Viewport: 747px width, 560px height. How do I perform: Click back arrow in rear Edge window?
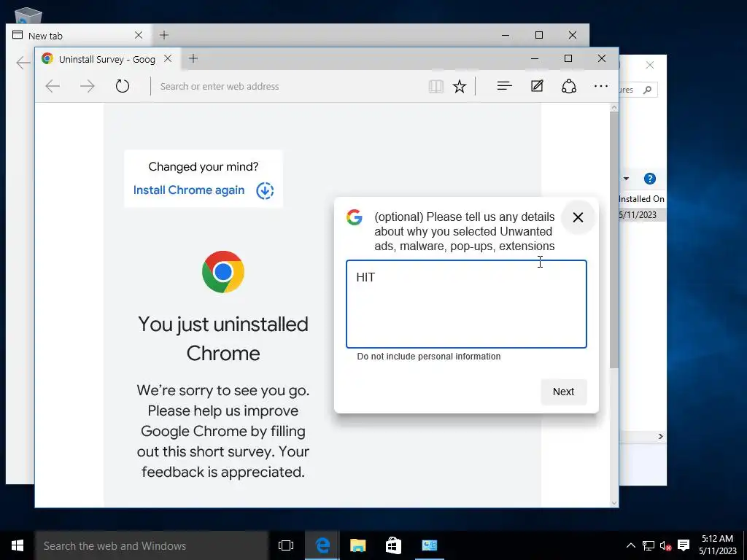click(23, 63)
